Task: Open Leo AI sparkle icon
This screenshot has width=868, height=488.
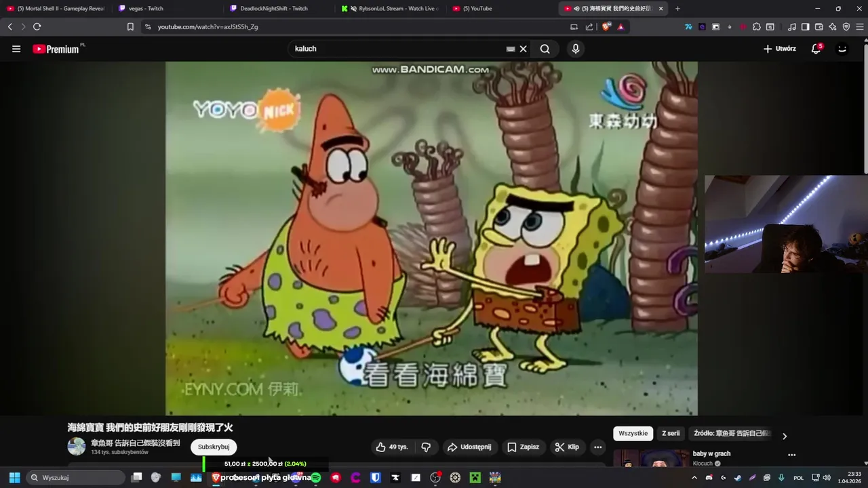Action: coord(832,26)
